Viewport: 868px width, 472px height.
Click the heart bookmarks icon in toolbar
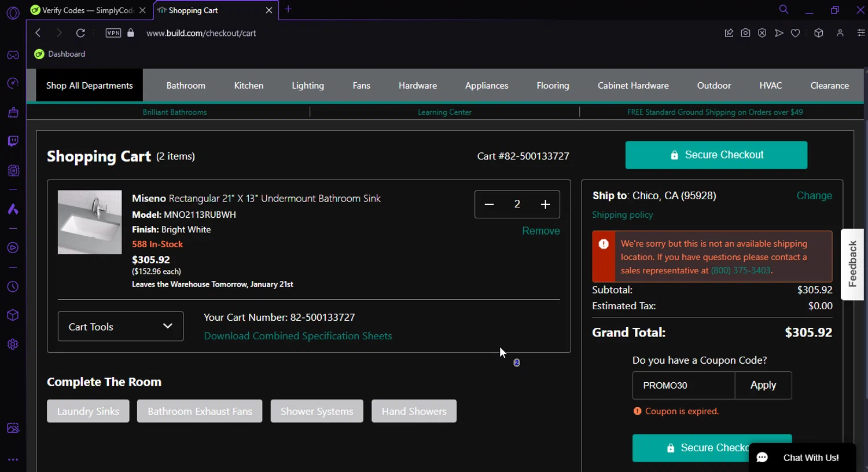click(x=796, y=33)
